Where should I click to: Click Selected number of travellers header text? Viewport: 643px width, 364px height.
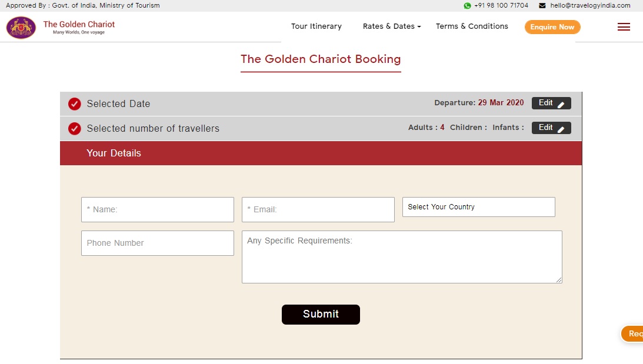153,129
